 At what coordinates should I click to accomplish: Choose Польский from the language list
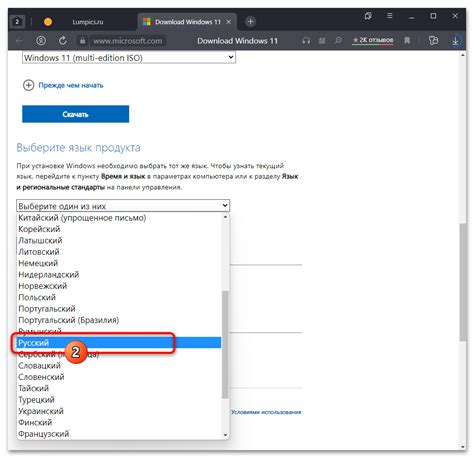click(119, 297)
